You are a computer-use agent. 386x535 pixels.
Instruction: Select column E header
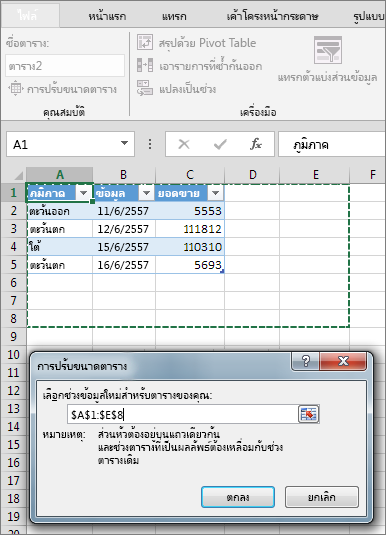316,175
